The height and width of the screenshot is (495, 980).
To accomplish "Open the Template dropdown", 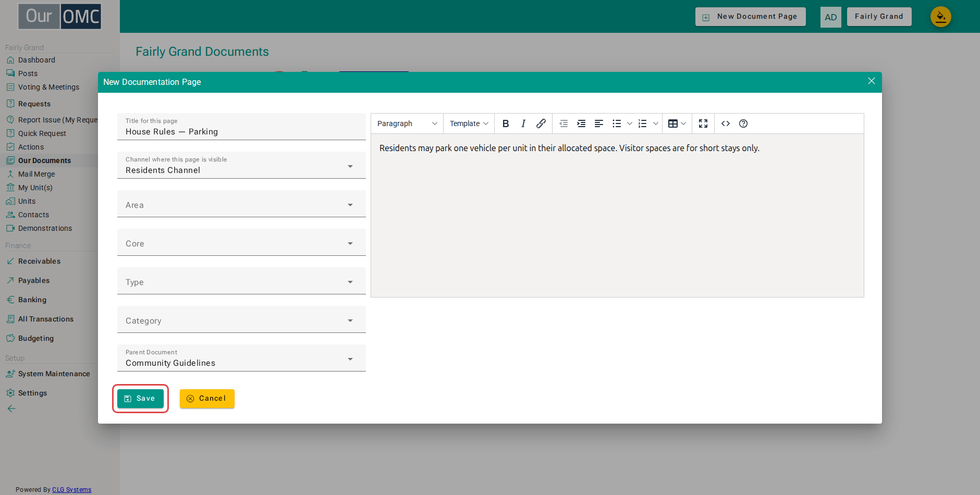I will click(x=469, y=123).
